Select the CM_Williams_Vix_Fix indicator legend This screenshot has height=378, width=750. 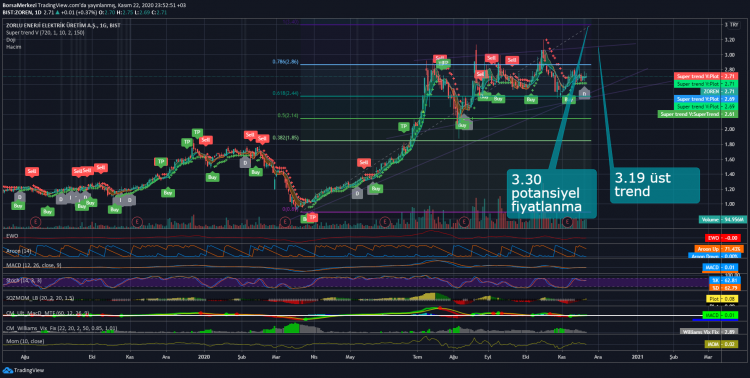click(61, 328)
